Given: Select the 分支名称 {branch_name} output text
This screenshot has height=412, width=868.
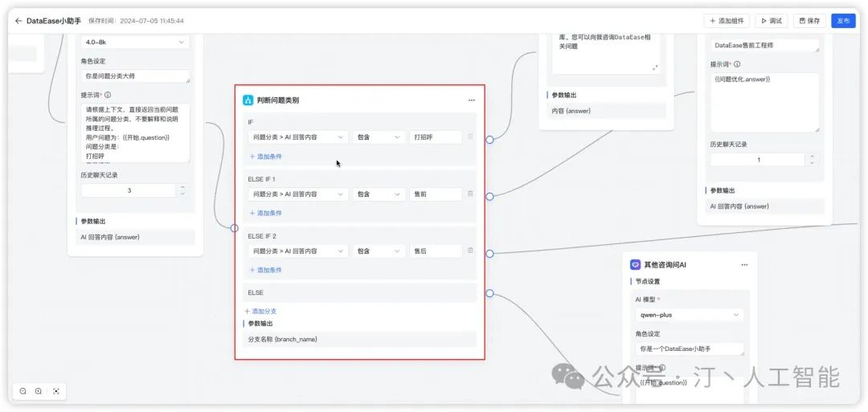Looking at the screenshot, I should [282, 339].
